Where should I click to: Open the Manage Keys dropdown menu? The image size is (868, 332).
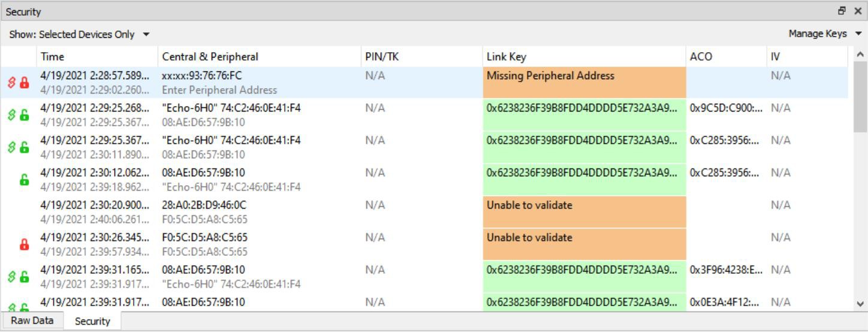coord(825,34)
